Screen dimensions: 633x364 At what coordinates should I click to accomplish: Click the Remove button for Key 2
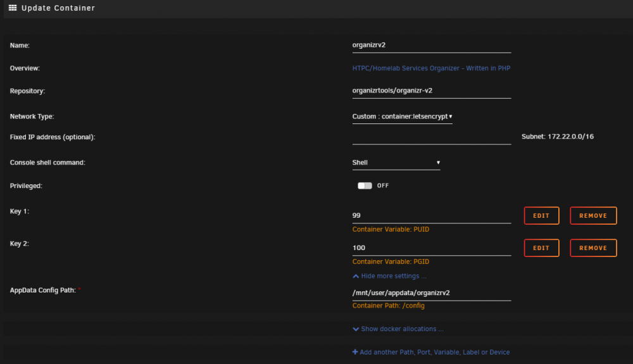[593, 248]
